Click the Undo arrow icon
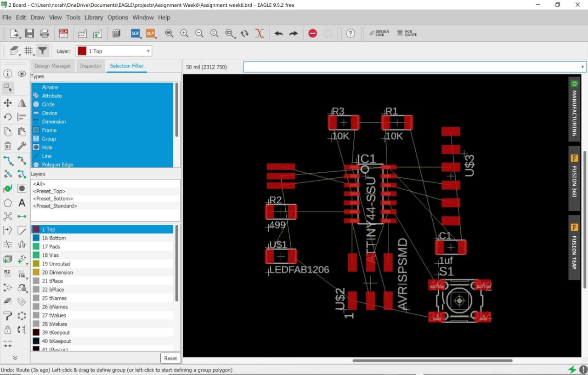This screenshot has height=375, width=588. click(278, 34)
